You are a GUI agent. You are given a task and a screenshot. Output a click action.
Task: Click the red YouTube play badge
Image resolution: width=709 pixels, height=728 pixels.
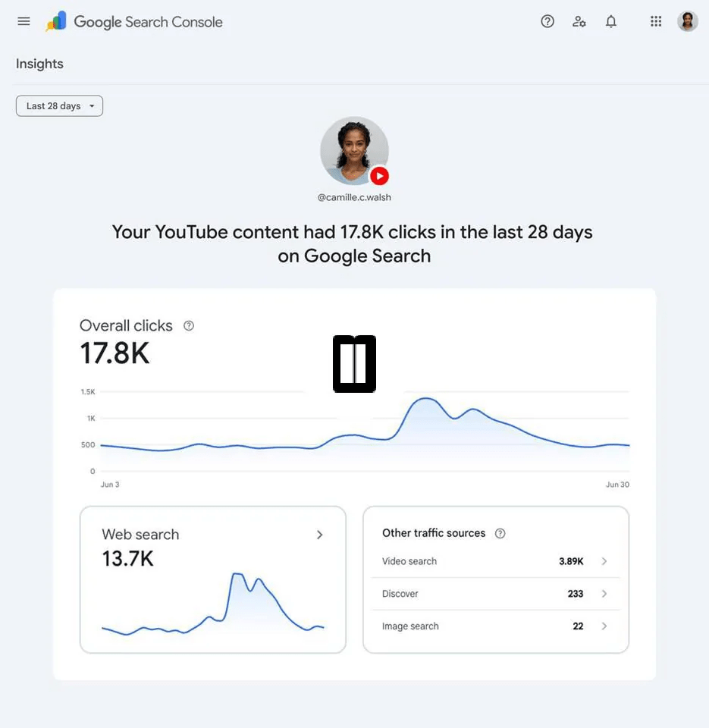coord(379,176)
